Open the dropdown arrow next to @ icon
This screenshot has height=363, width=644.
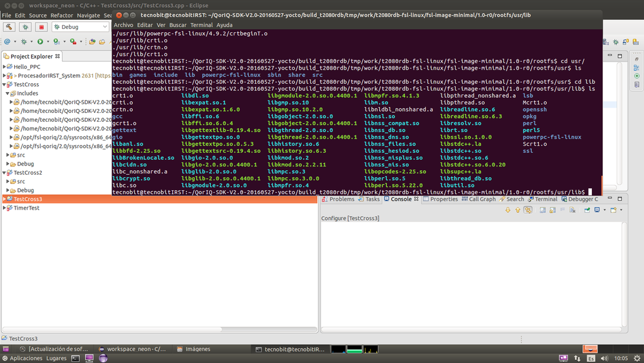pos(15,41)
